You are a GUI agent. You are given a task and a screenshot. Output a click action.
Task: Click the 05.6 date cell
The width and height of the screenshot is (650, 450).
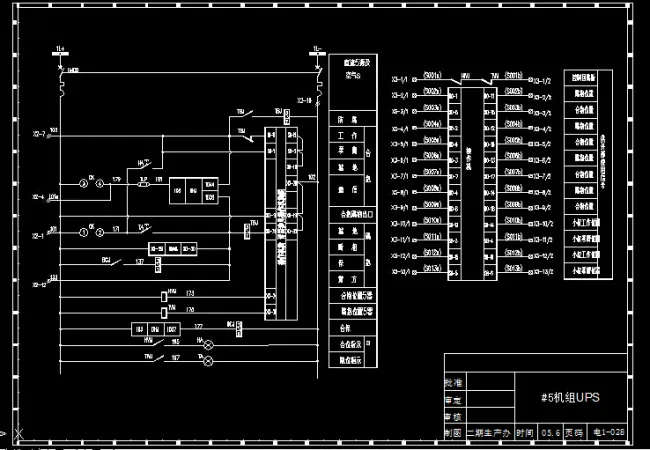(x=549, y=432)
